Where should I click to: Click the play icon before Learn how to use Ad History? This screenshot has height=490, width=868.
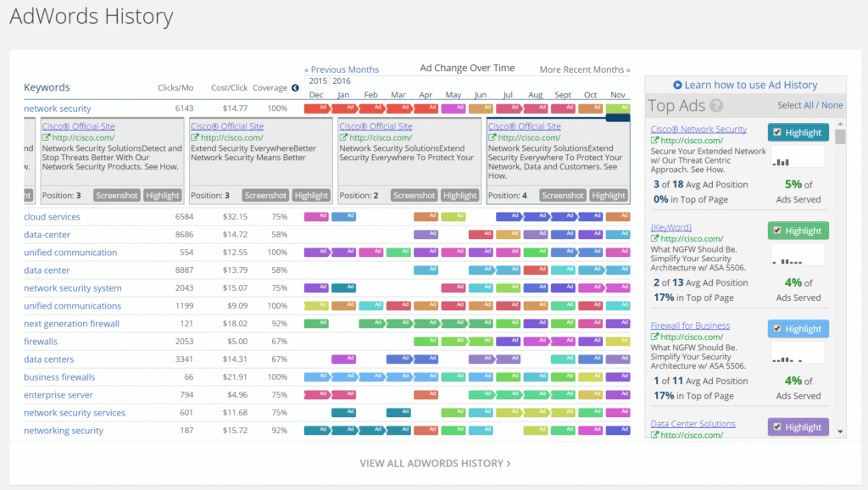[677, 85]
